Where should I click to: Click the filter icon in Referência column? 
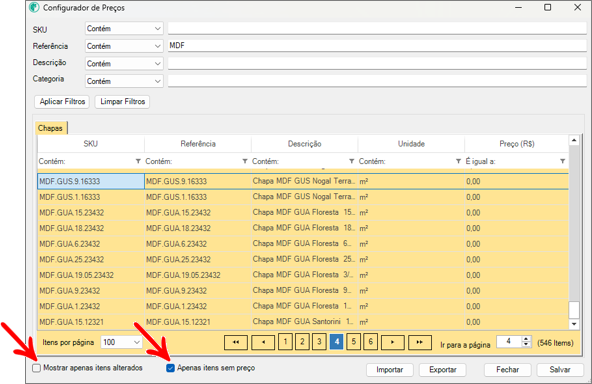click(245, 161)
